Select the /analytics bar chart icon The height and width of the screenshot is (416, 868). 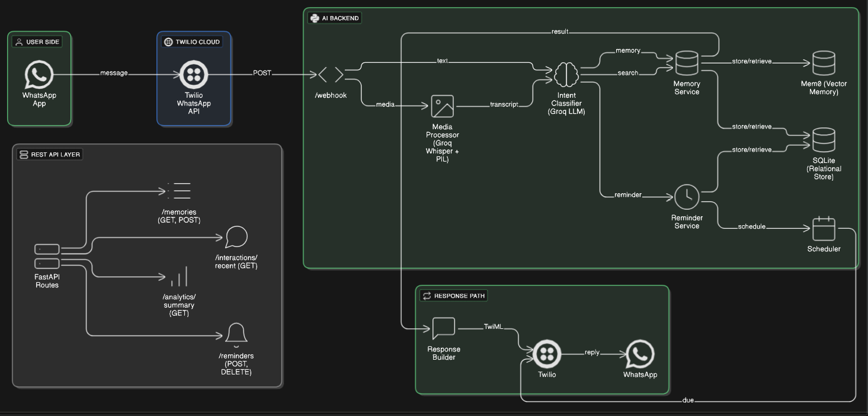tap(179, 276)
